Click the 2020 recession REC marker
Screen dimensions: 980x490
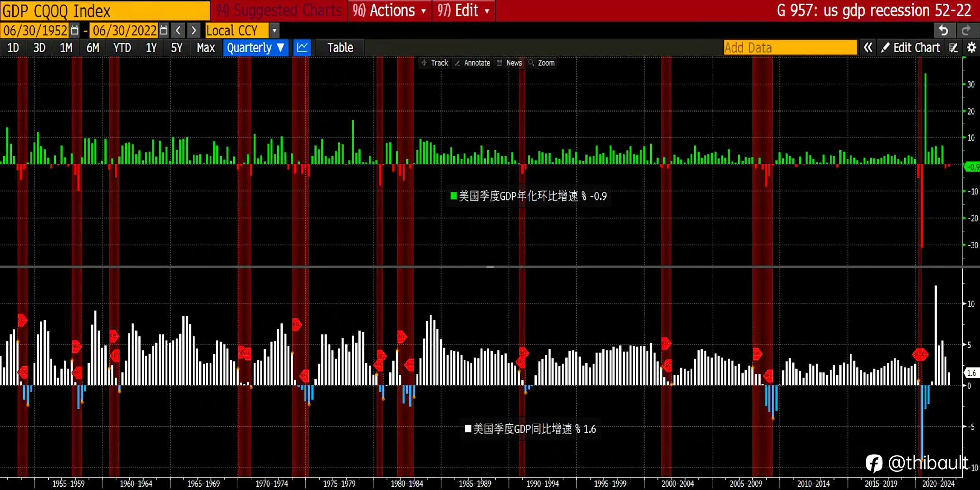point(920,354)
